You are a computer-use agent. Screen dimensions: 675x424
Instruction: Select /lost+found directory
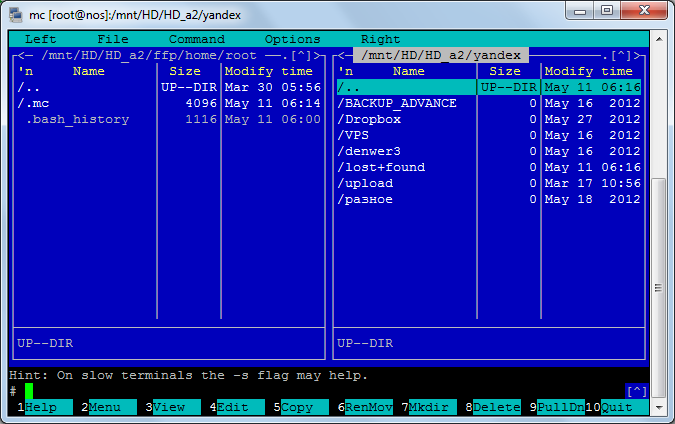tap(407, 167)
